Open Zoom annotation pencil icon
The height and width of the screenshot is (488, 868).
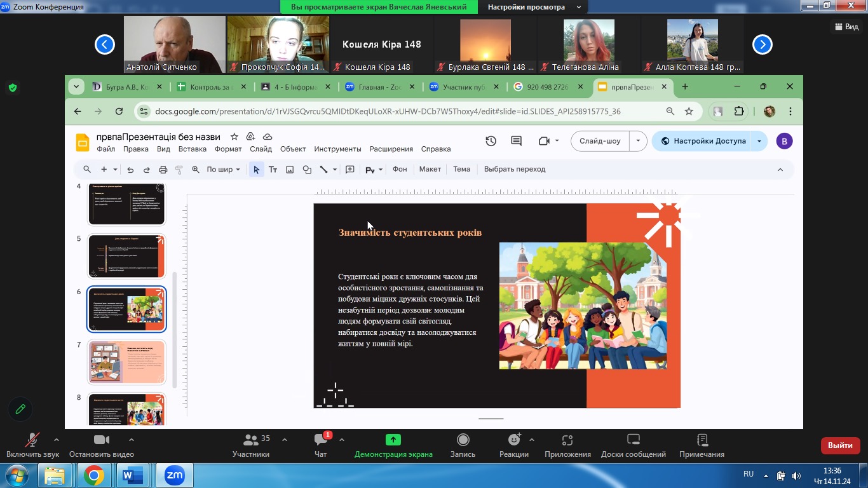20,409
